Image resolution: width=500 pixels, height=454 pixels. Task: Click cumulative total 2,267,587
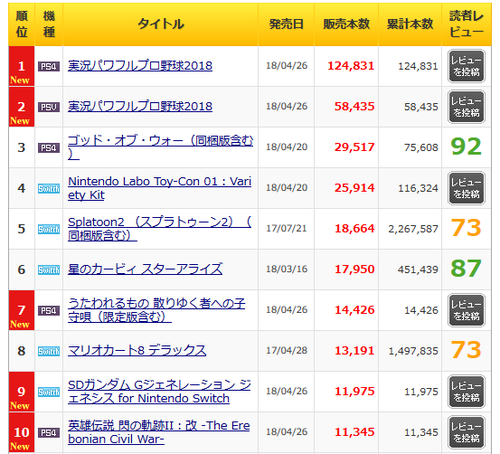(413, 229)
